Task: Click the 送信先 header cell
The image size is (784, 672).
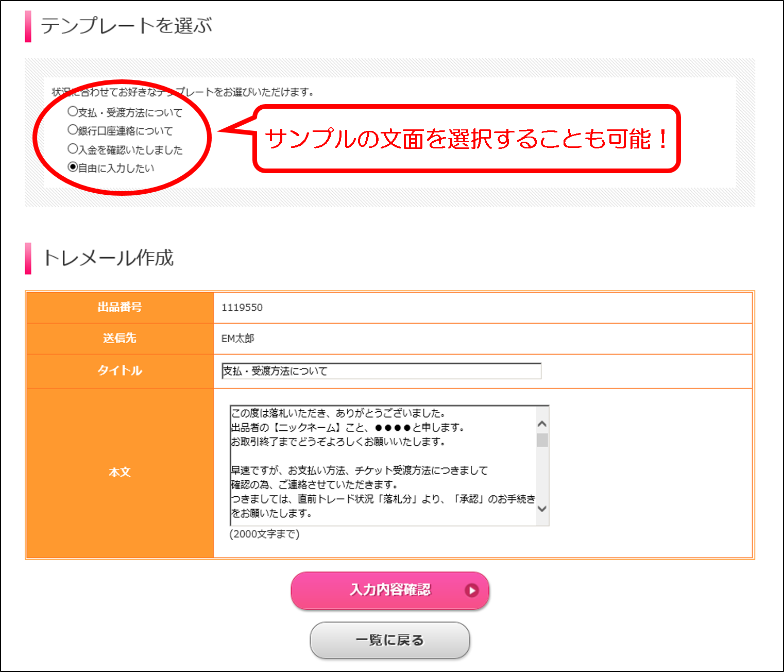Action: point(120,339)
